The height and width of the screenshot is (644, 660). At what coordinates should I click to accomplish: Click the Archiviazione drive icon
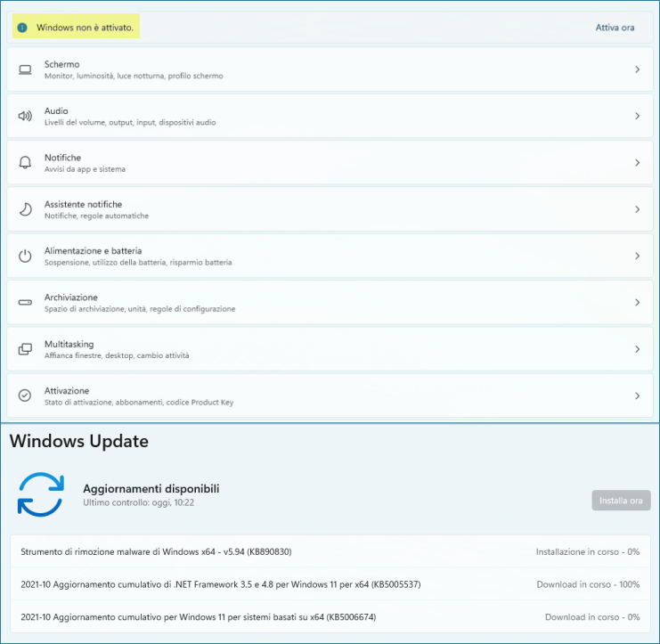point(25,303)
